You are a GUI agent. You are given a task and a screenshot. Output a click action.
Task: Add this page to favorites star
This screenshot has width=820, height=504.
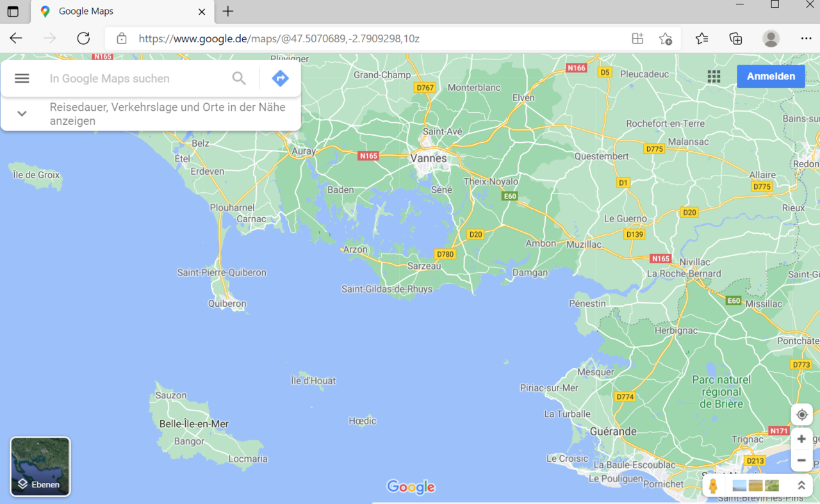pyautogui.click(x=666, y=38)
